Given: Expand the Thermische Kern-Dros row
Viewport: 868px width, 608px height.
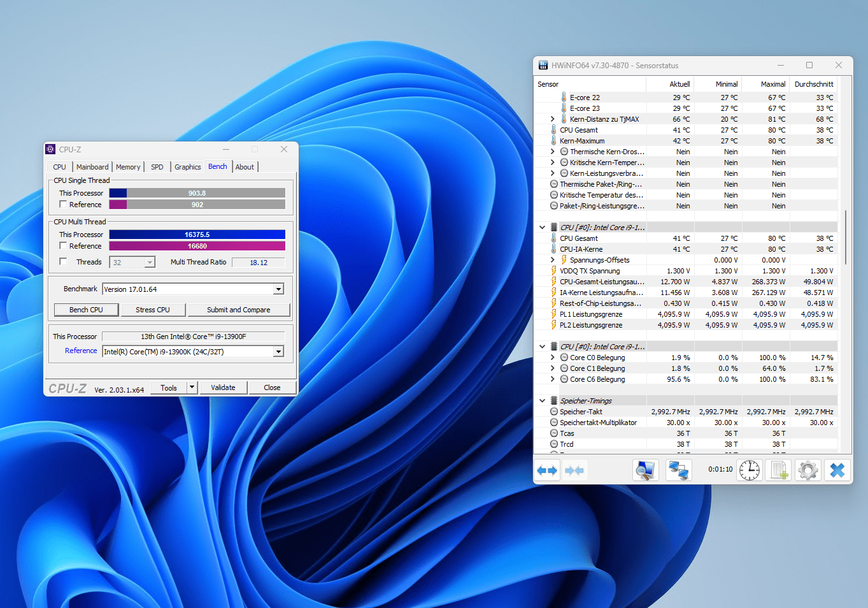Looking at the screenshot, I should click(552, 152).
